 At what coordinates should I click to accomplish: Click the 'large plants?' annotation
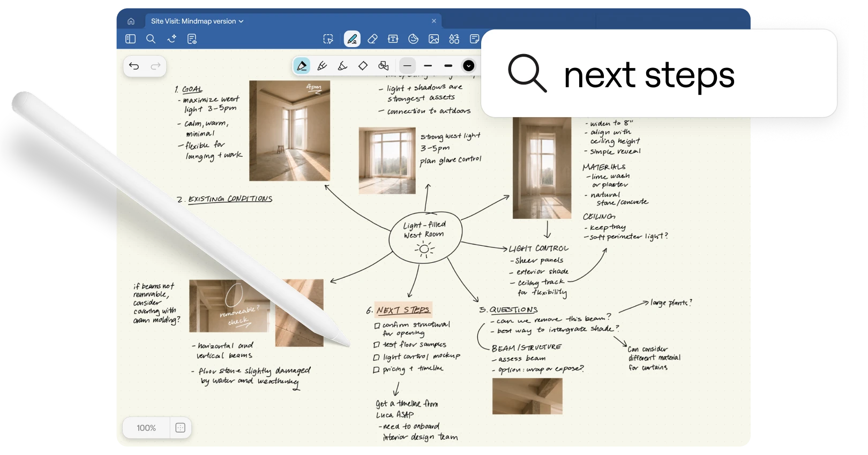(x=671, y=303)
